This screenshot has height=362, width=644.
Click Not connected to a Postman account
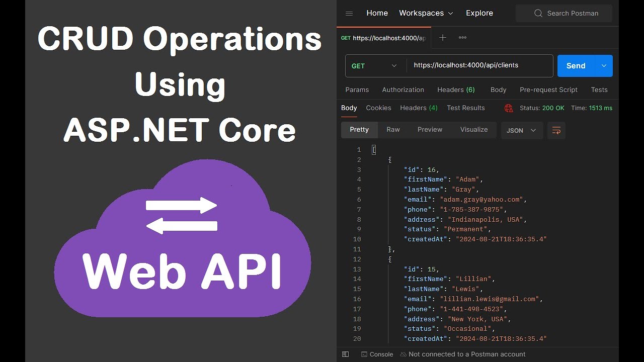462,354
